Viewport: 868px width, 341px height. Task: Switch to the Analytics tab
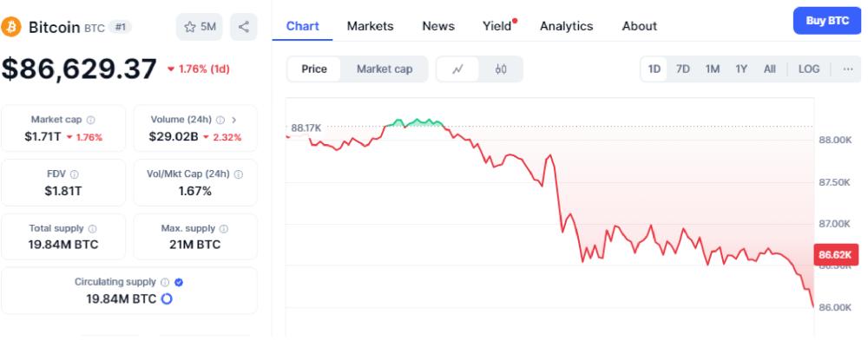pyautogui.click(x=566, y=26)
